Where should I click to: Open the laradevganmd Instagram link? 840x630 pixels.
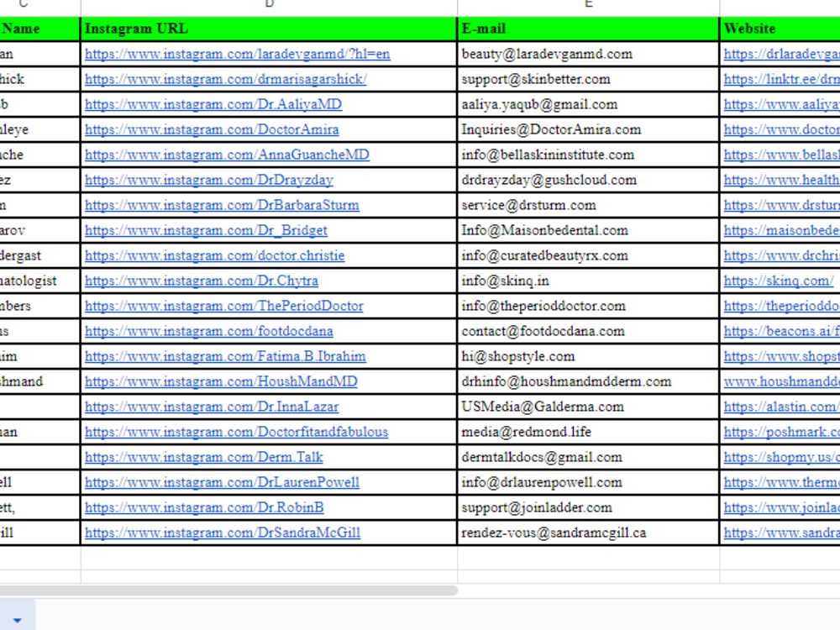tap(238, 54)
